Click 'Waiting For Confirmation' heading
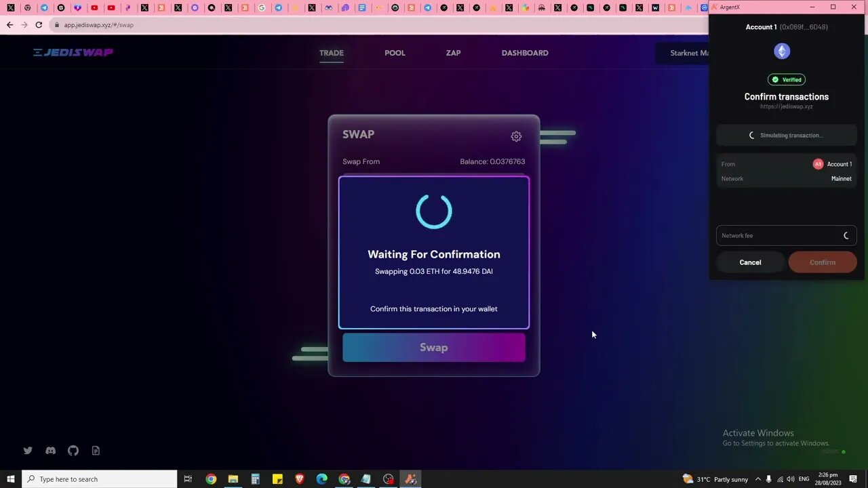The image size is (868, 488). (x=434, y=254)
